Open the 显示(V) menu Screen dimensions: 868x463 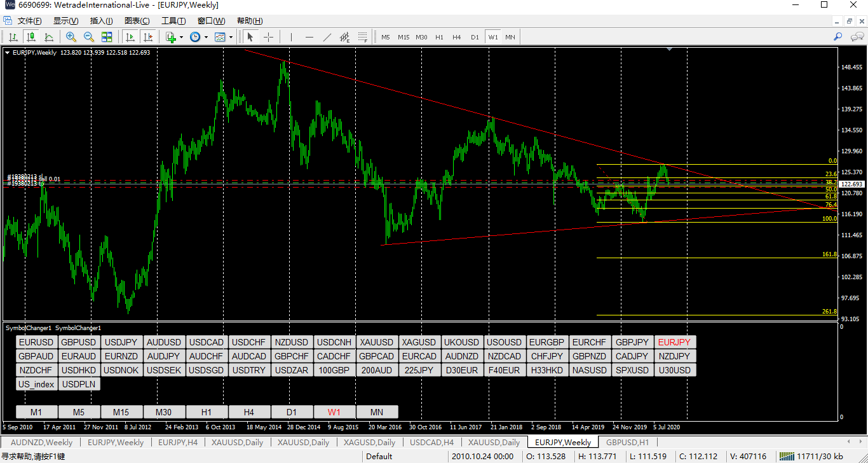click(65, 21)
